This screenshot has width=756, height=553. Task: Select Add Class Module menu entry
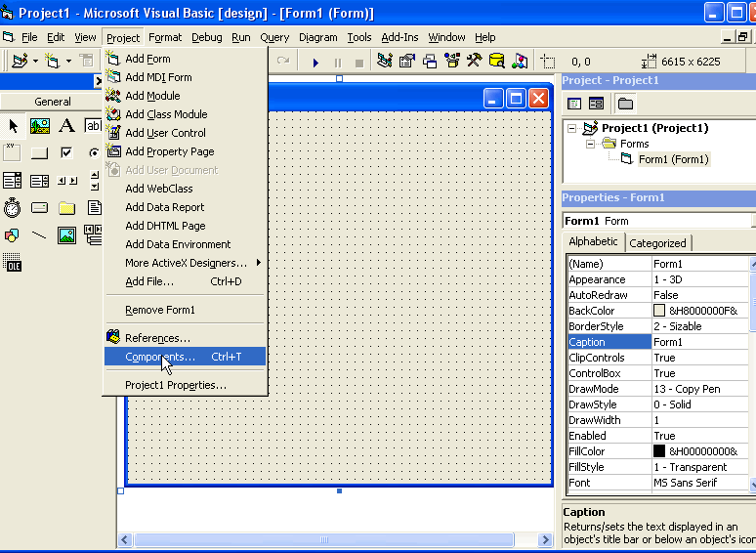186,114
